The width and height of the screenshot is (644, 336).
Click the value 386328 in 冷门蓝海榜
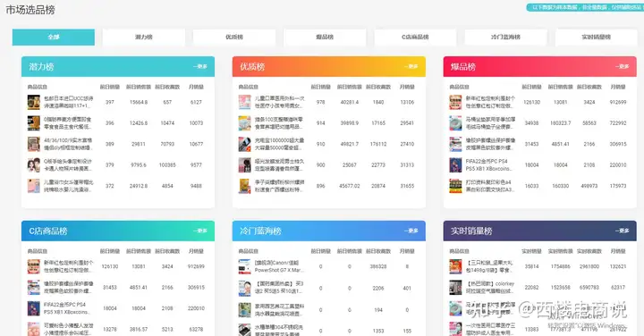click(x=378, y=266)
